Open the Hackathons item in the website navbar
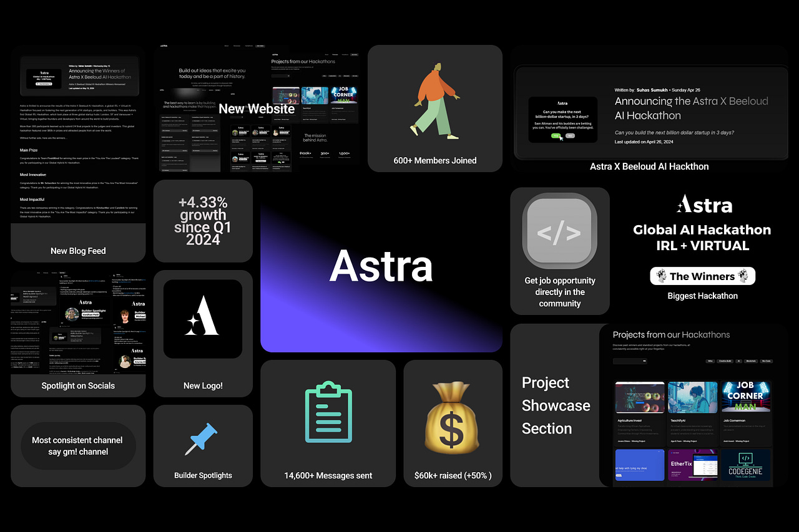 tap(249, 46)
